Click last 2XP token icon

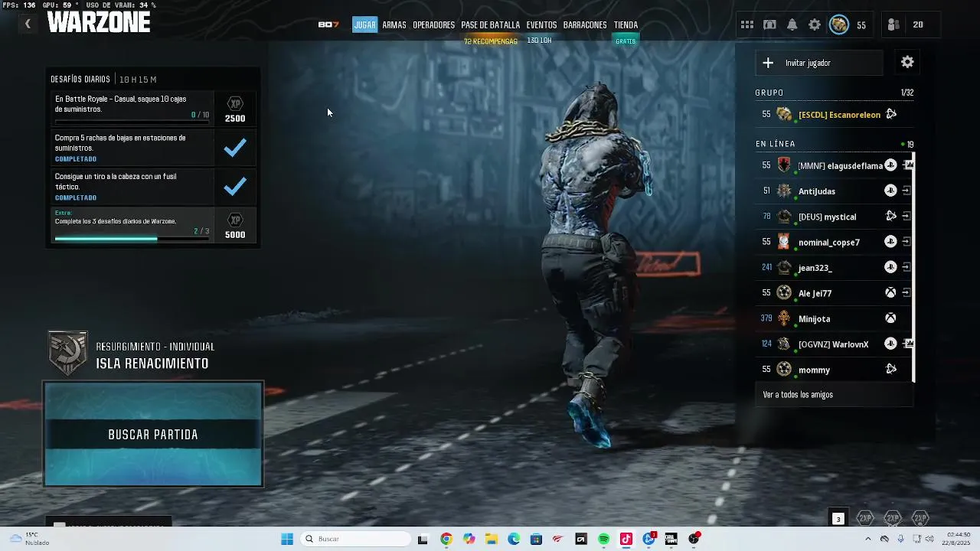920,518
